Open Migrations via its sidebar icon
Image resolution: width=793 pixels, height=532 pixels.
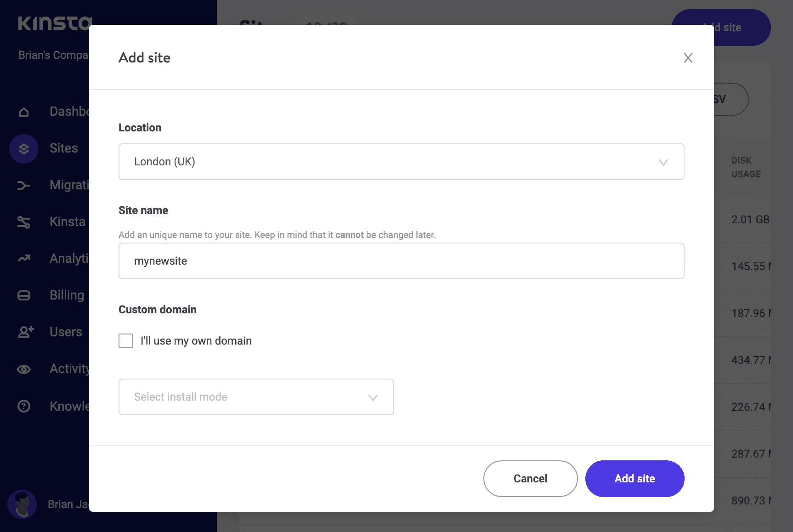(x=23, y=185)
